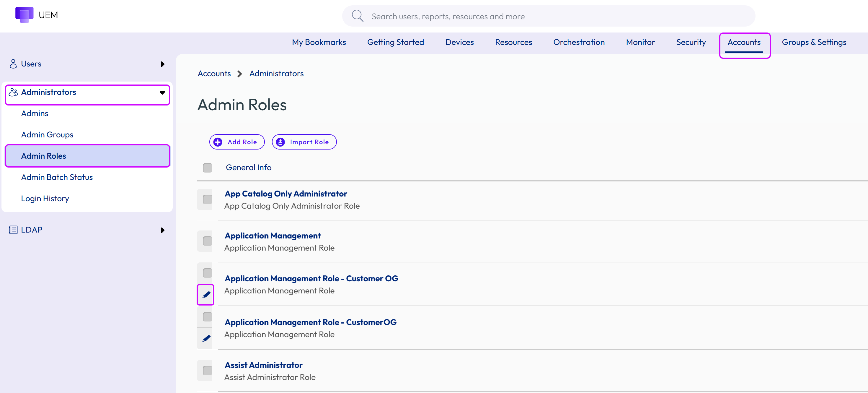The height and width of the screenshot is (393, 868).
Task: Check the App Catalog Only Administrator row
Action: pyautogui.click(x=207, y=199)
